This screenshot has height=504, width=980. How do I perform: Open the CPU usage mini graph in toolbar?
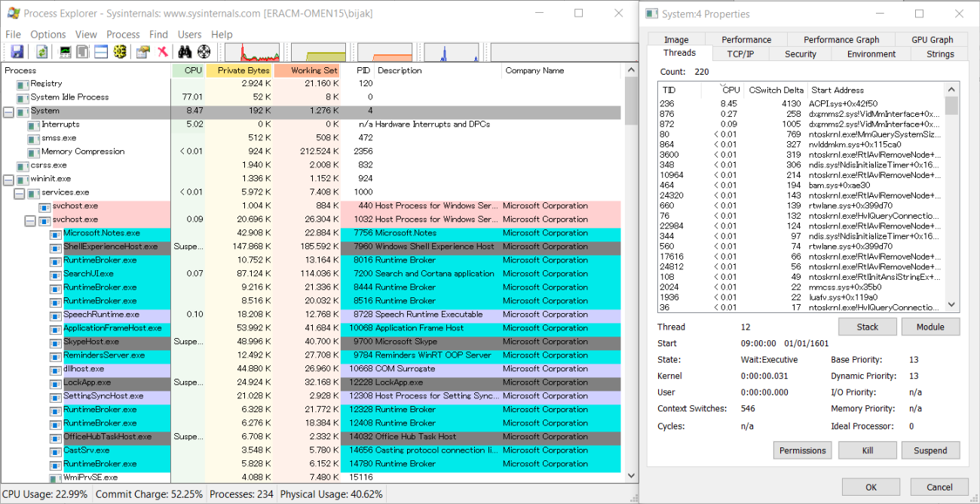tap(252, 52)
